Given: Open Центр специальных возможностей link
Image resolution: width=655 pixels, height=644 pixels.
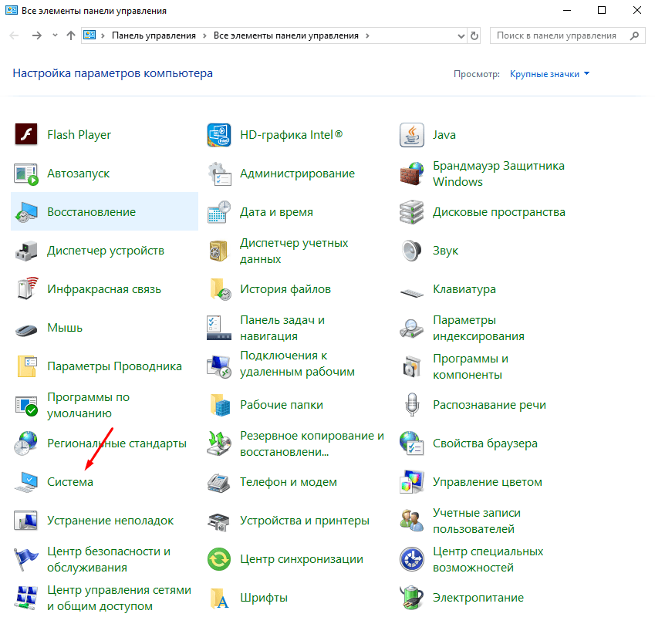Looking at the screenshot, I should pyautogui.click(x=488, y=559).
